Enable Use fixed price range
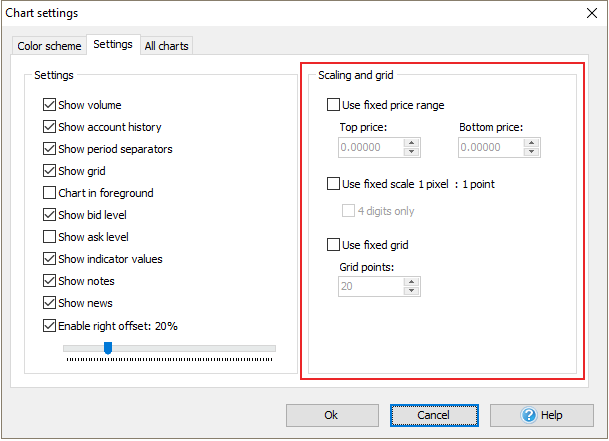 point(334,105)
